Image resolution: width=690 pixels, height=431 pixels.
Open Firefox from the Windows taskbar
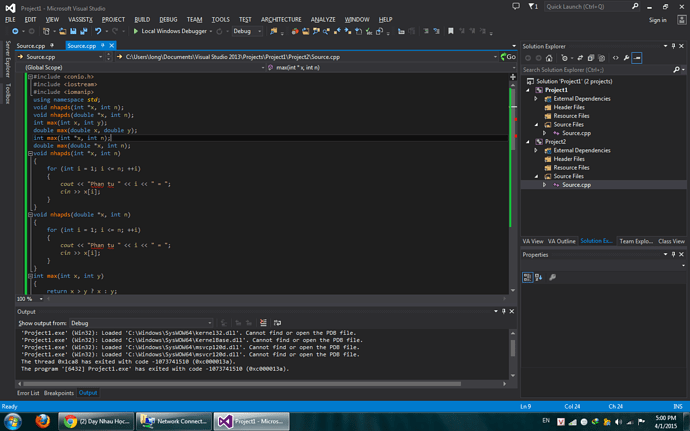click(42, 421)
